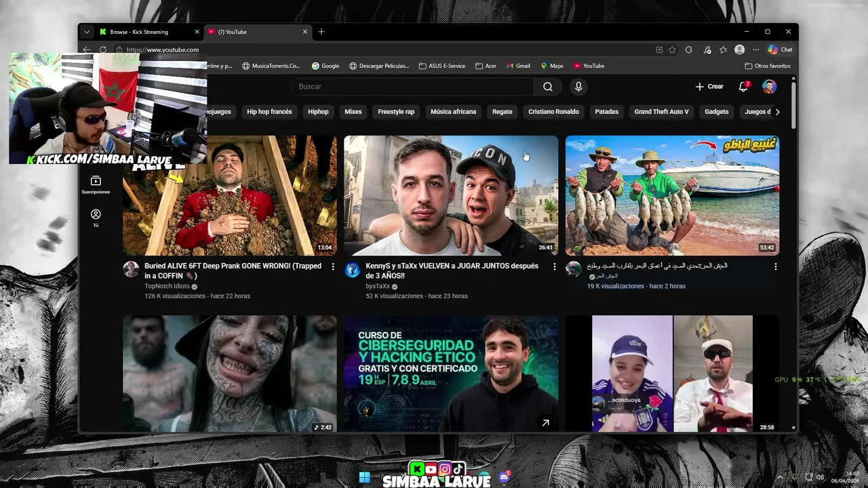The image size is (868, 488).
Task: Open the Otros favoritos folder
Action: click(x=768, y=66)
